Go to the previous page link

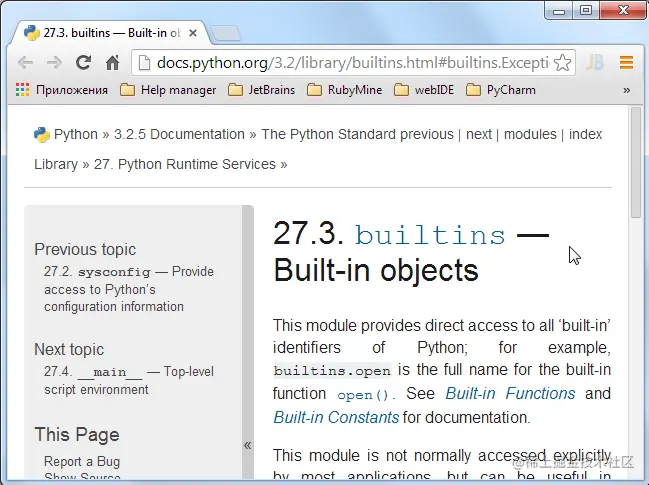tap(427, 134)
